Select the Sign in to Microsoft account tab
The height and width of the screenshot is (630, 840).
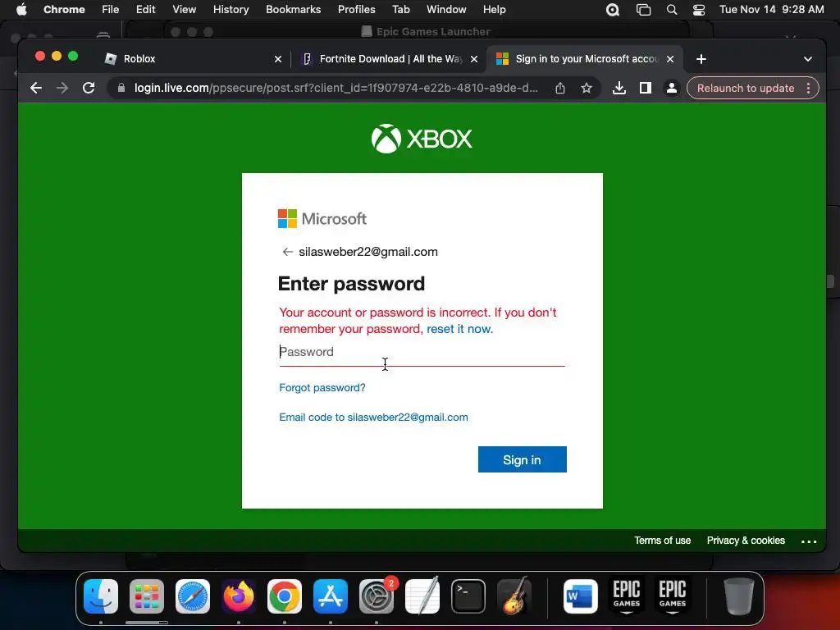[584, 59]
